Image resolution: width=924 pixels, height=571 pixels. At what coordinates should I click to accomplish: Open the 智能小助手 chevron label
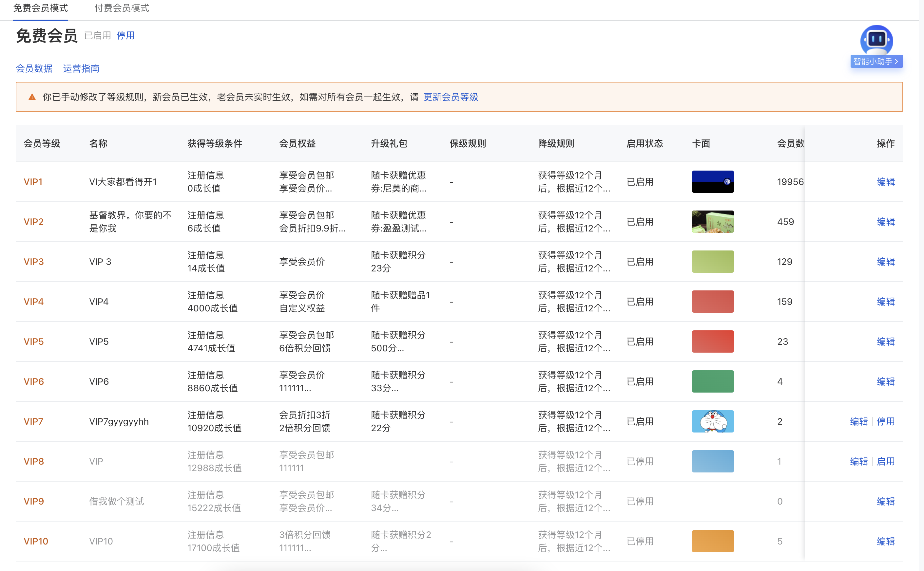pos(876,62)
